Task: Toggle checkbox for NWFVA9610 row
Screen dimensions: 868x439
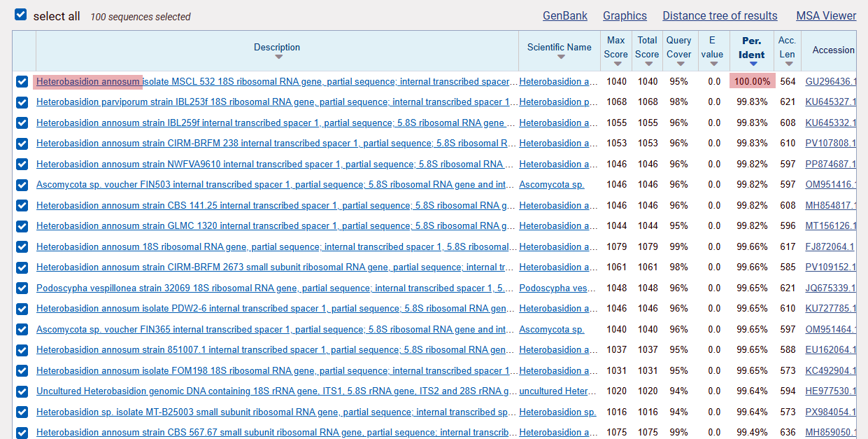Action: [x=22, y=164]
